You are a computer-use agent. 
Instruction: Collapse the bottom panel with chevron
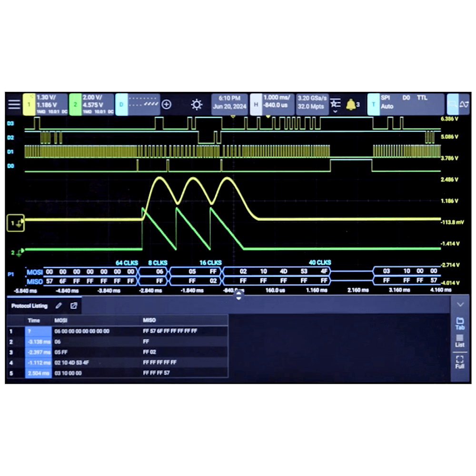[x=460, y=305]
